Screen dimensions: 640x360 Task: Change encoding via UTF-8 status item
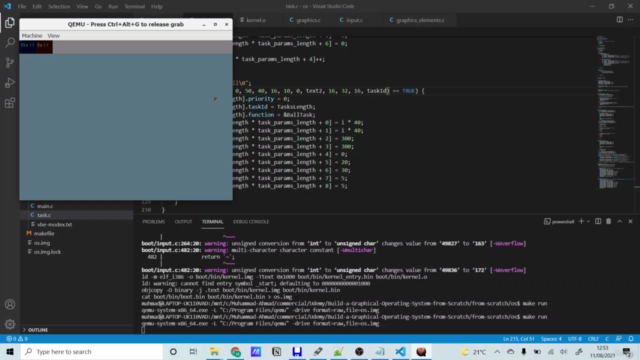[x=575, y=339]
